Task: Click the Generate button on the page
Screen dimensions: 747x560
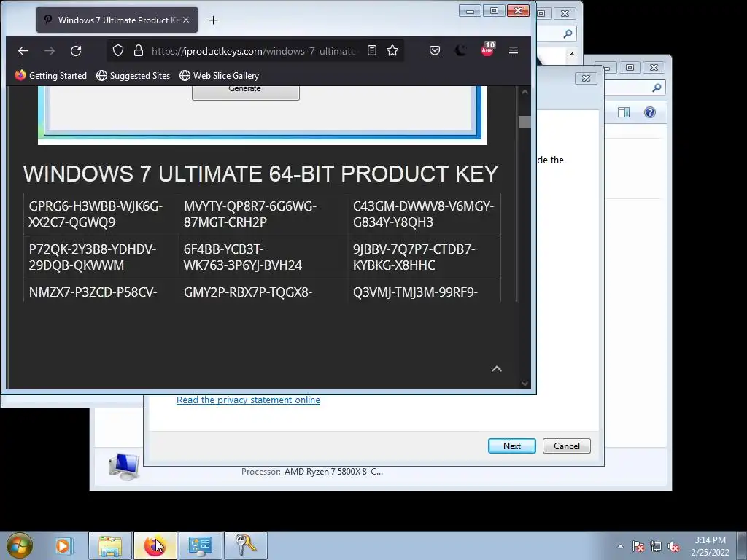Action: pos(245,91)
